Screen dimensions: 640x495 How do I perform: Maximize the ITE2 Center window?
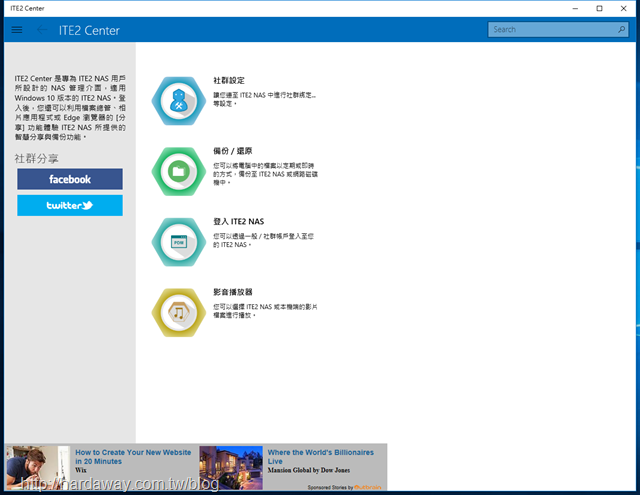click(599, 8)
